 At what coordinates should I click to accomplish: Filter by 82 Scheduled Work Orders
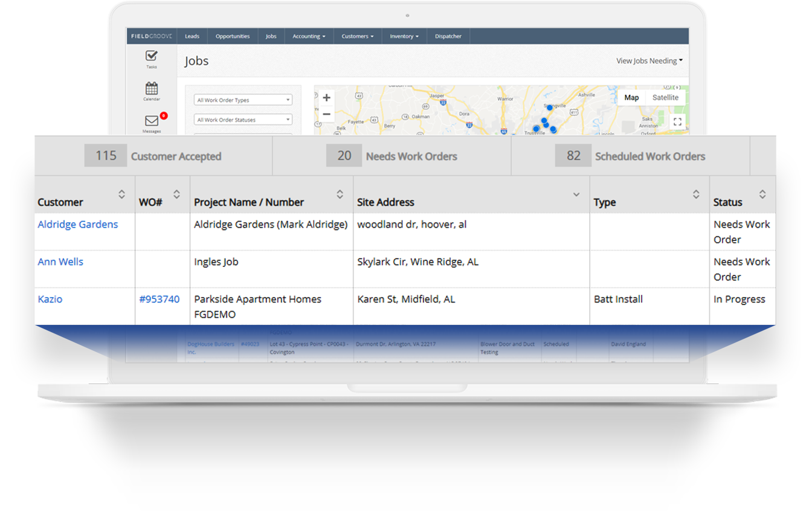point(630,156)
